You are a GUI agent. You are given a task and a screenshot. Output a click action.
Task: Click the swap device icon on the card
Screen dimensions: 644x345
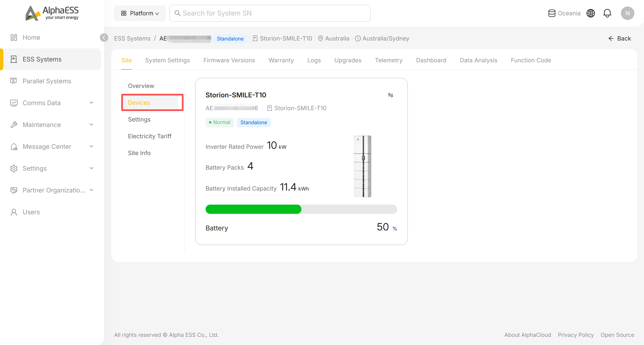point(391,95)
